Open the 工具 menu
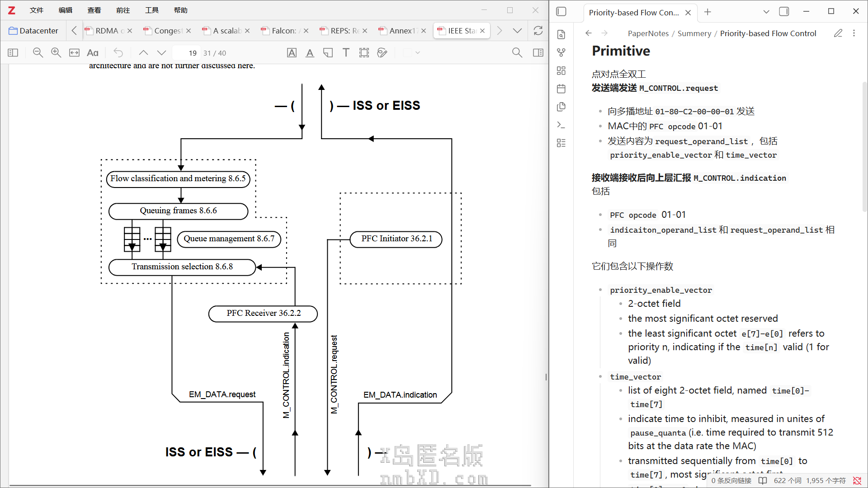The image size is (868, 488). point(151,10)
